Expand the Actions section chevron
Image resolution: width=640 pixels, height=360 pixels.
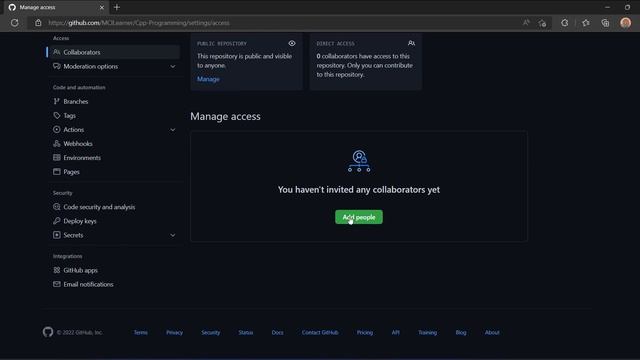[x=173, y=130]
